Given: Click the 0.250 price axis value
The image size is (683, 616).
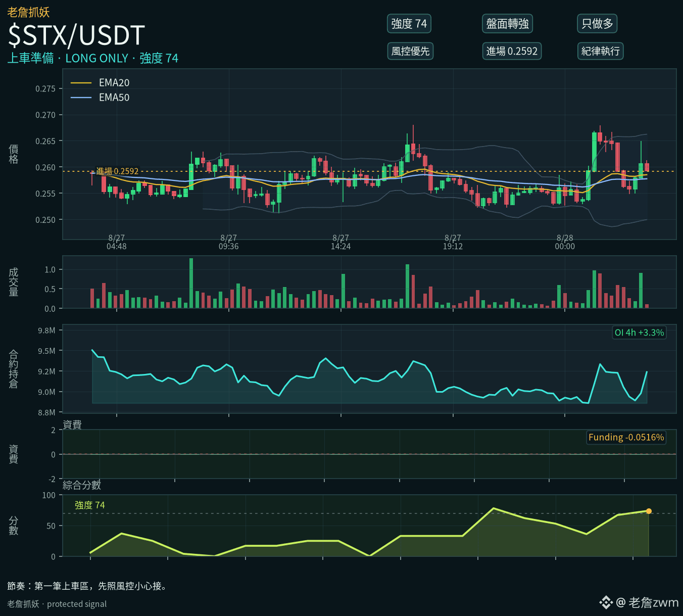Looking at the screenshot, I should 45,220.
